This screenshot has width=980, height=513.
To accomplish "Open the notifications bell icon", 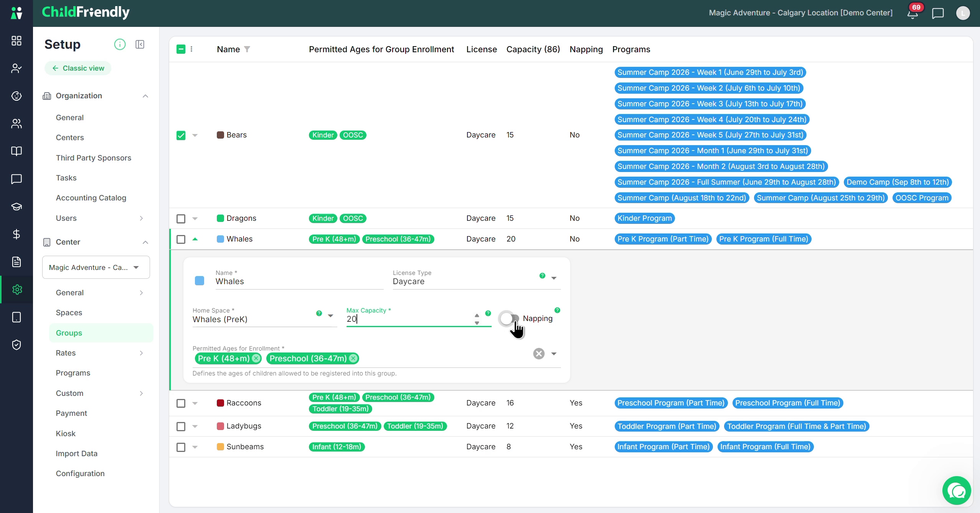I will click(x=912, y=13).
